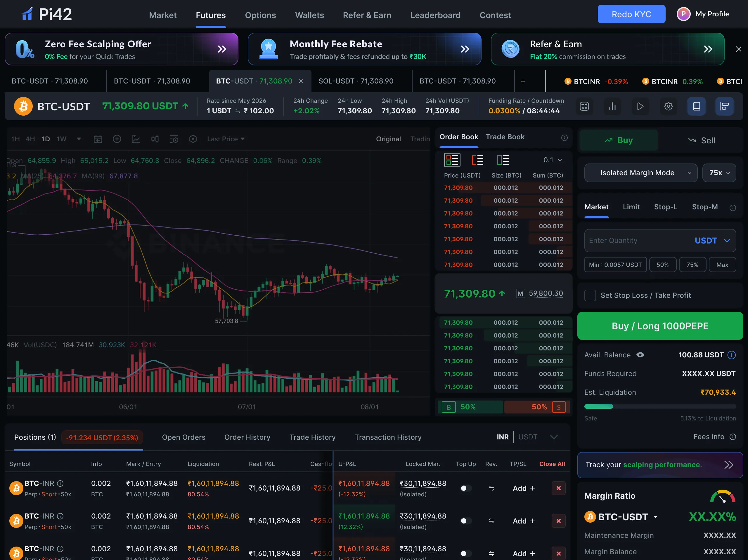This screenshot has height=560, width=748.
Task: Click info icon next to first BTC-INR symbol
Action: point(60,483)
